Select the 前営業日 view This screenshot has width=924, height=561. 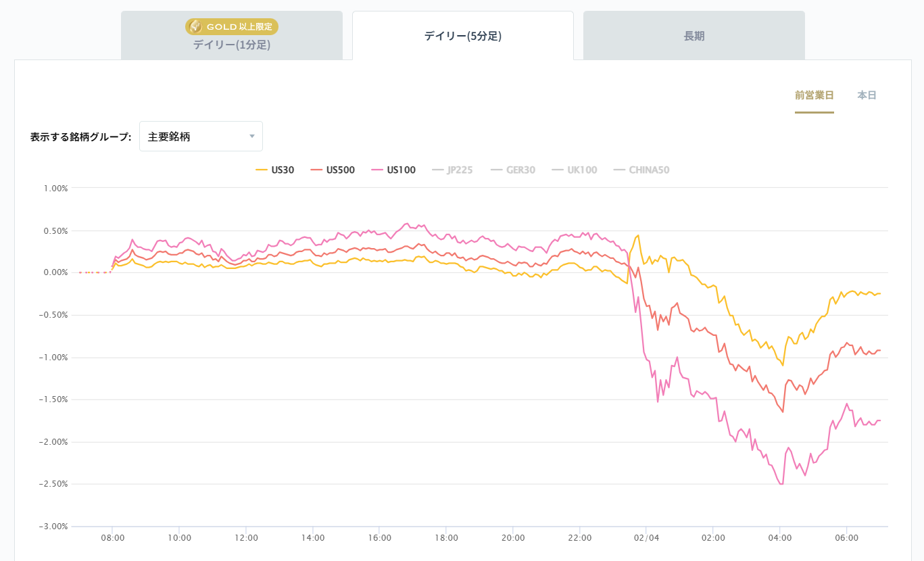[814, 95]
